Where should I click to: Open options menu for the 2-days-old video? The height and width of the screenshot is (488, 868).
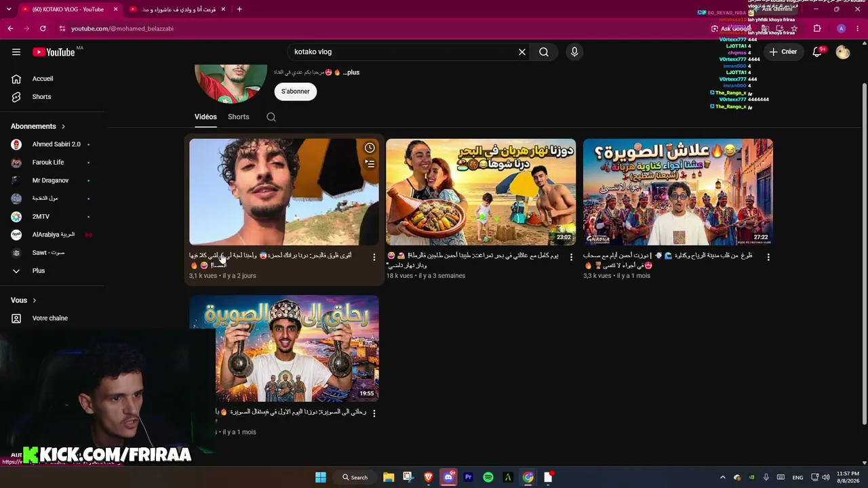374,258
